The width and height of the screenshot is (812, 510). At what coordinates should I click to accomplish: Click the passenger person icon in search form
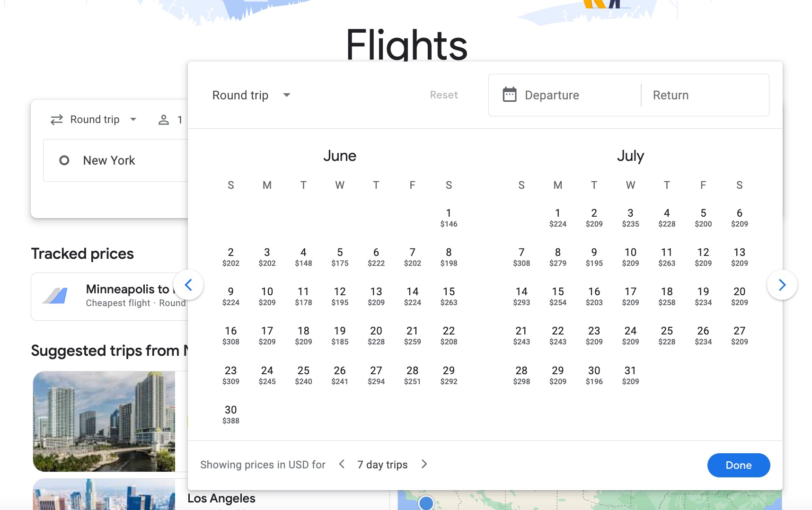click(x=164, y=120)
